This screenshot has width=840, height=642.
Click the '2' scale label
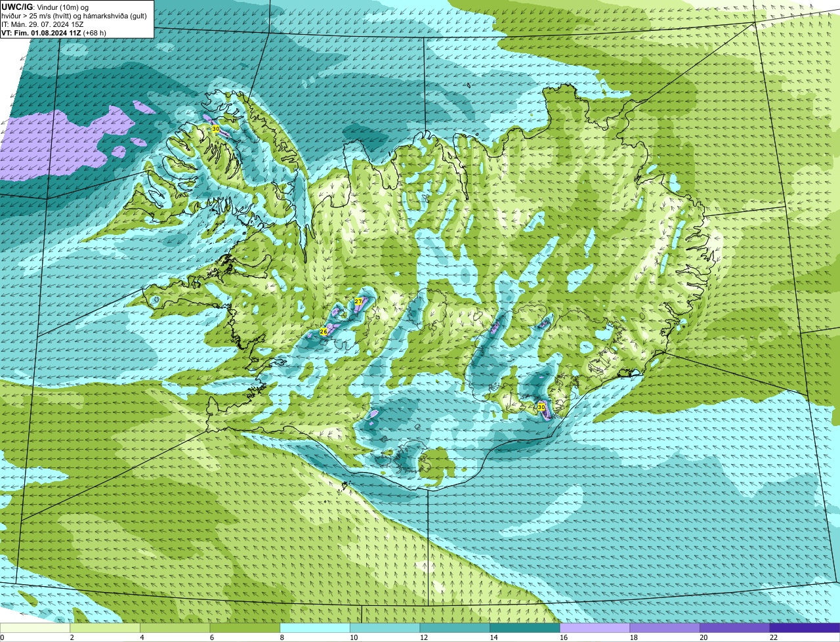(72, 637)
